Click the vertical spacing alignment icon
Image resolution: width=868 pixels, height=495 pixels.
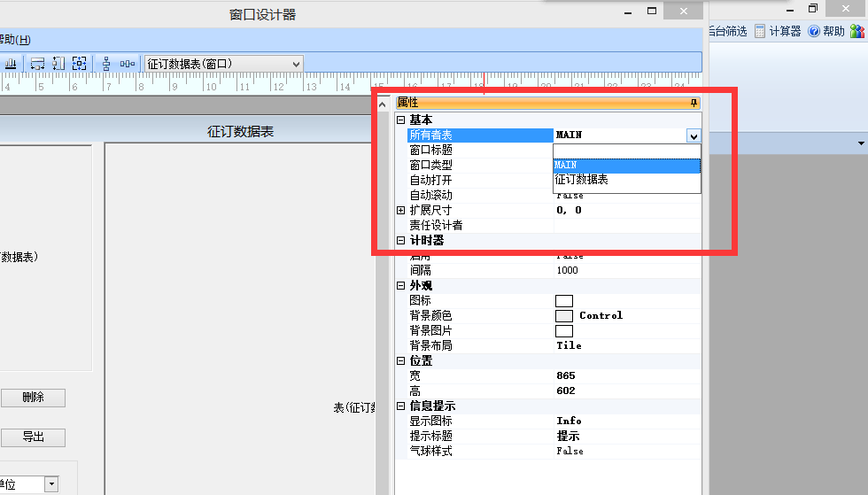[x=106, y=64]
